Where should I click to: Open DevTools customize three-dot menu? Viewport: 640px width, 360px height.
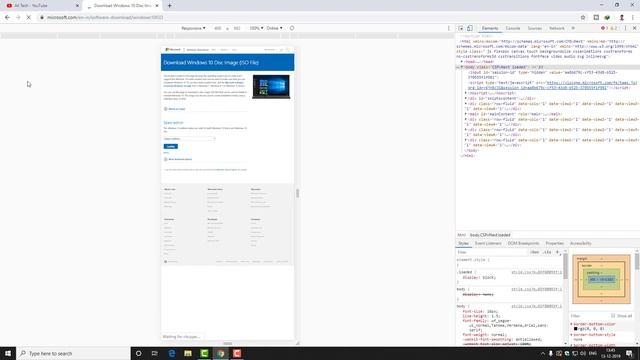point(625,28)
